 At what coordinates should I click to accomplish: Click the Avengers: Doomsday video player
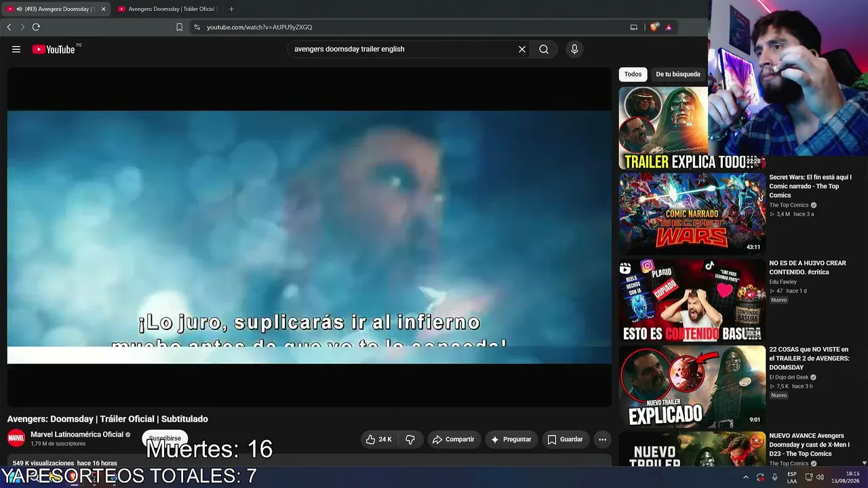click(x=309, y=237)
